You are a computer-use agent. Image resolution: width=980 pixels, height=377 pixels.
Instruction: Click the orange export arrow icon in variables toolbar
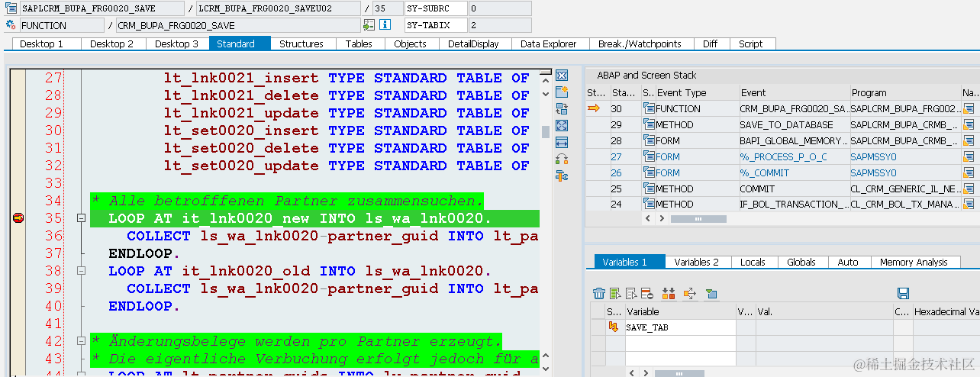pos(690,294)
